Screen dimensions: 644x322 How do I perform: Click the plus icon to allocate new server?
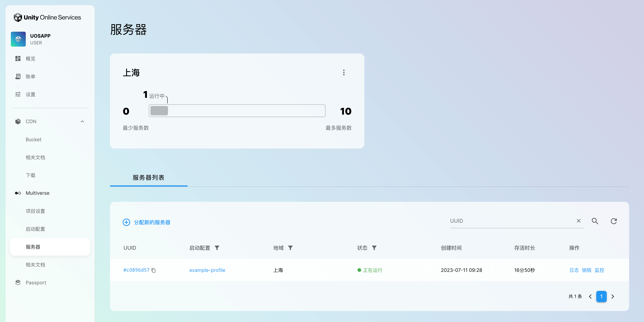pos(126,222)
